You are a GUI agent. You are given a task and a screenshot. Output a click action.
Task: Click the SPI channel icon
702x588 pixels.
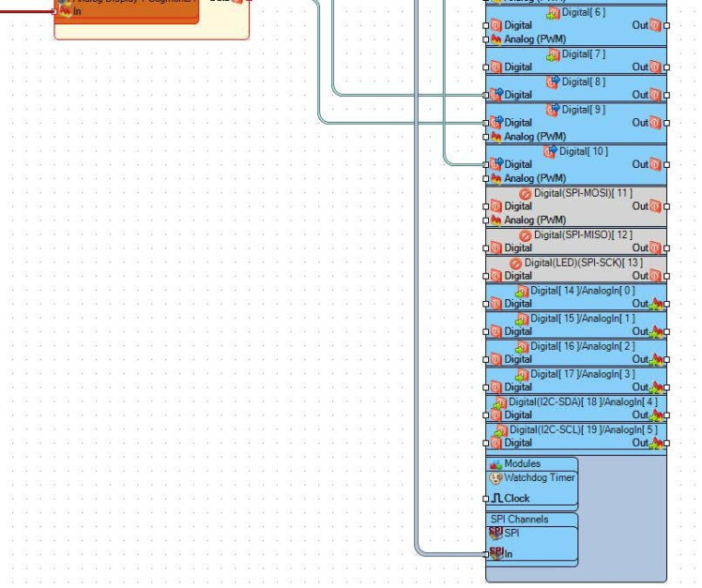point(496,534)
